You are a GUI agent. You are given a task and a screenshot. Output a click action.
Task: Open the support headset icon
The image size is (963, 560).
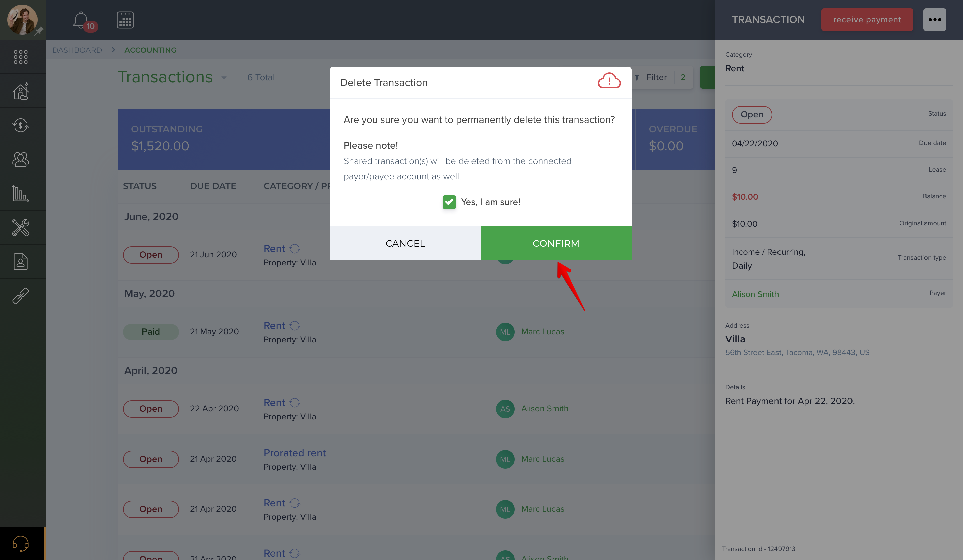click(x=21, y=543)
